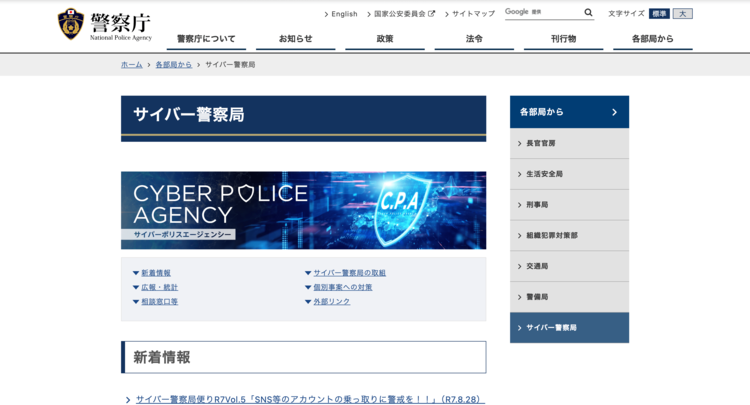This screenshot has height=405, width=750.
Task: Focus the Google search input field
Action: 543,12
